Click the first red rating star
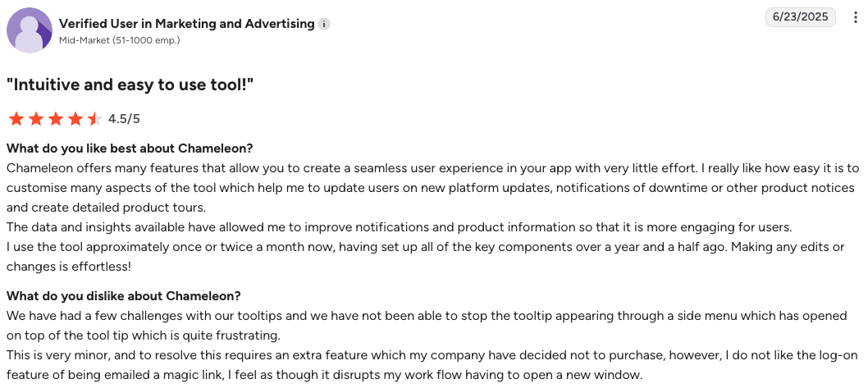The height and width of the screenshot is (388, 868). [16, 119]
